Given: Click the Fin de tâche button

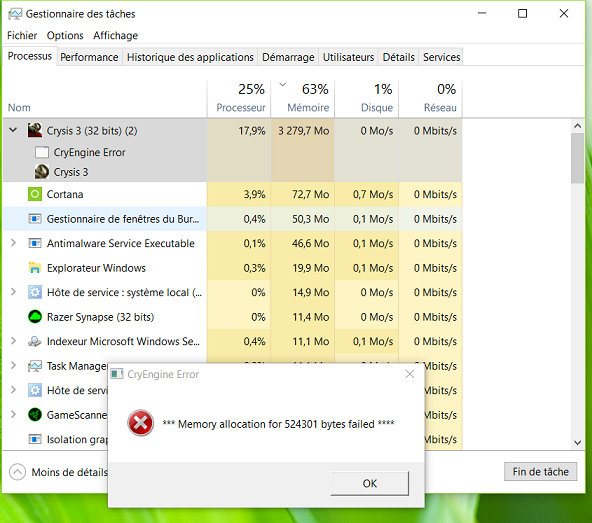Looking at the screenshot, I should click(540, 472).
